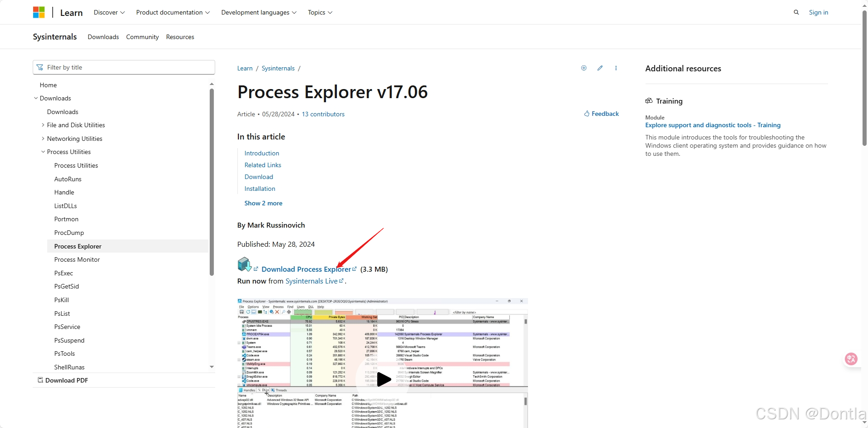
Task: Open the Discover dropdown menu
Action: tap(109, 12)
